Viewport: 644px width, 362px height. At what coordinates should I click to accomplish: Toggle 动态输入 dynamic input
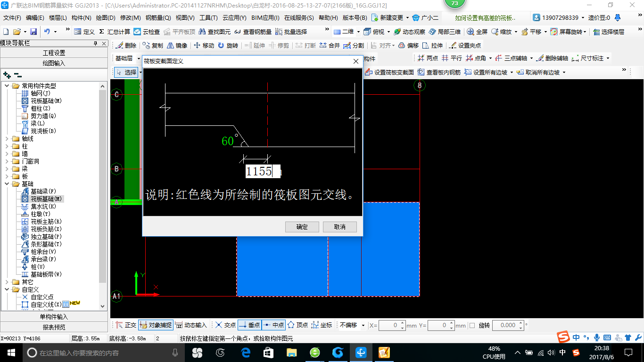tap(191, 325)
